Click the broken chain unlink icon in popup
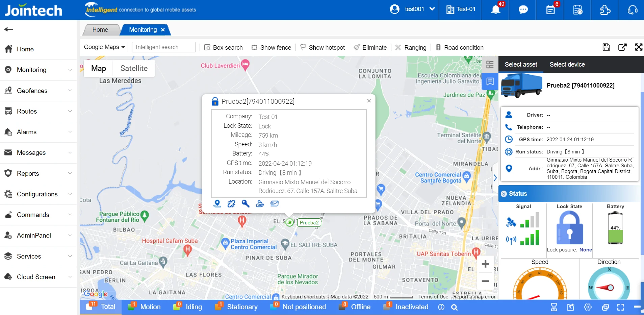The image size is (644, 315). pyautogui.click(x=231, y=203)
